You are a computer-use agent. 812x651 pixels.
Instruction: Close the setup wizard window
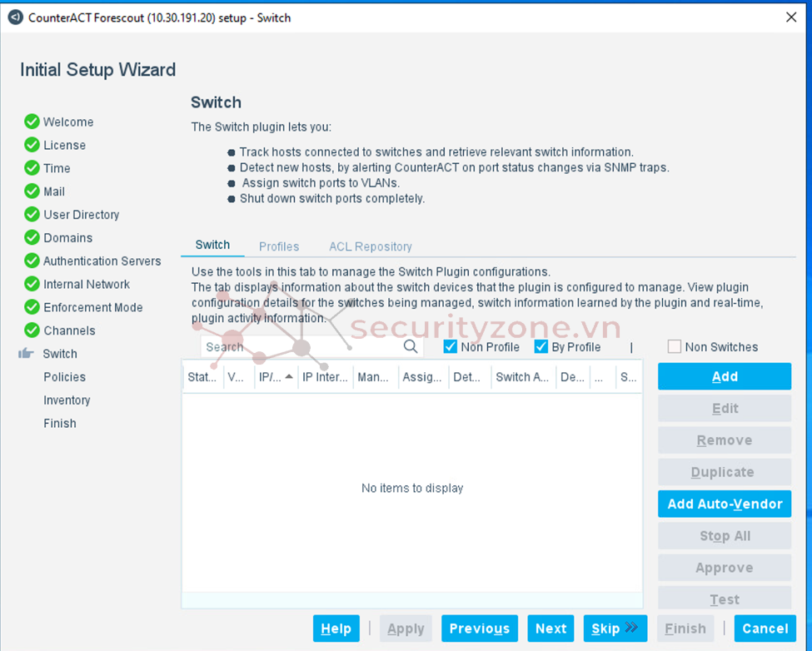coord(791,17)
